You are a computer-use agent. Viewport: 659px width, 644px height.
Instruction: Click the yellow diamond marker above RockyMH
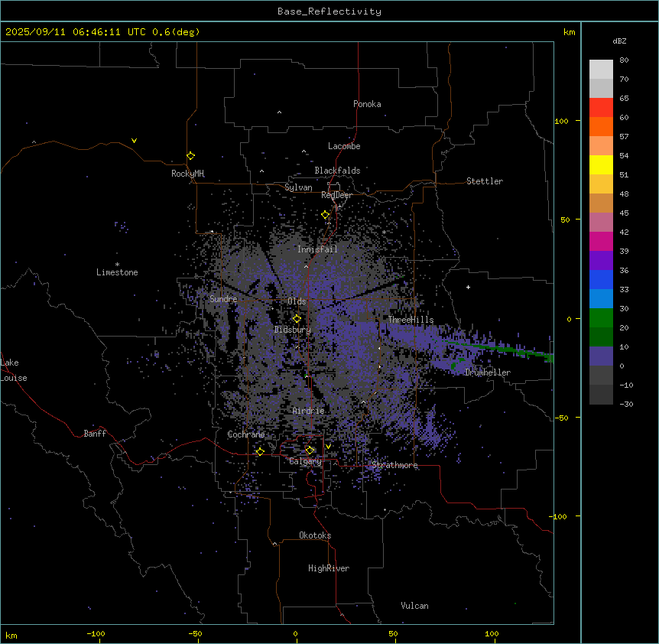(x=190, y=156)
